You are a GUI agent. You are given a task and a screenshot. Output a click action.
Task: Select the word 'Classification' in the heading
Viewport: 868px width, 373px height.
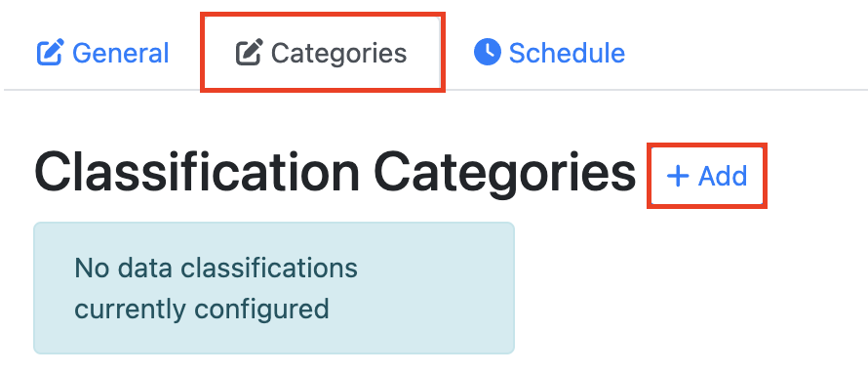pos(197,174)
